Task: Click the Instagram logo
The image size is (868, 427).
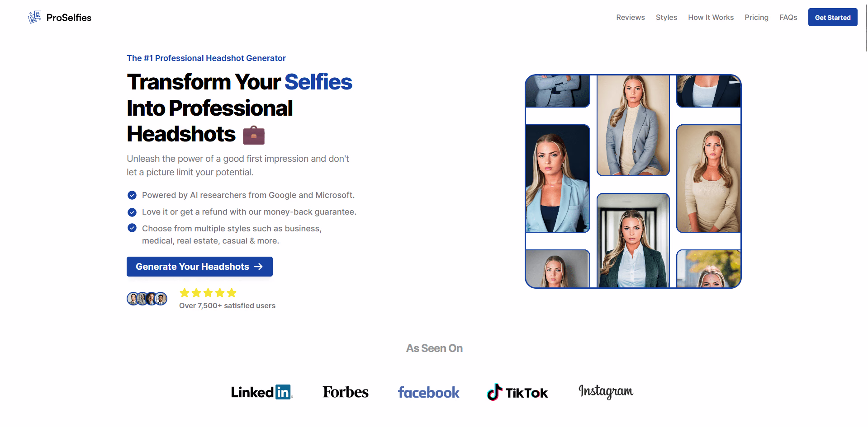Action: click(x=606, y=391)
